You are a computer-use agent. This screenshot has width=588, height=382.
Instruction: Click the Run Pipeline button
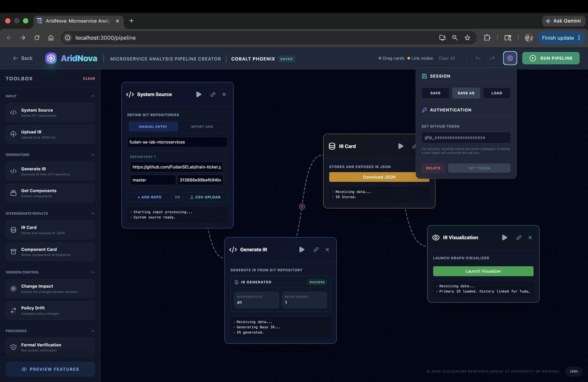pyautogui.click(x=551, y=58)
